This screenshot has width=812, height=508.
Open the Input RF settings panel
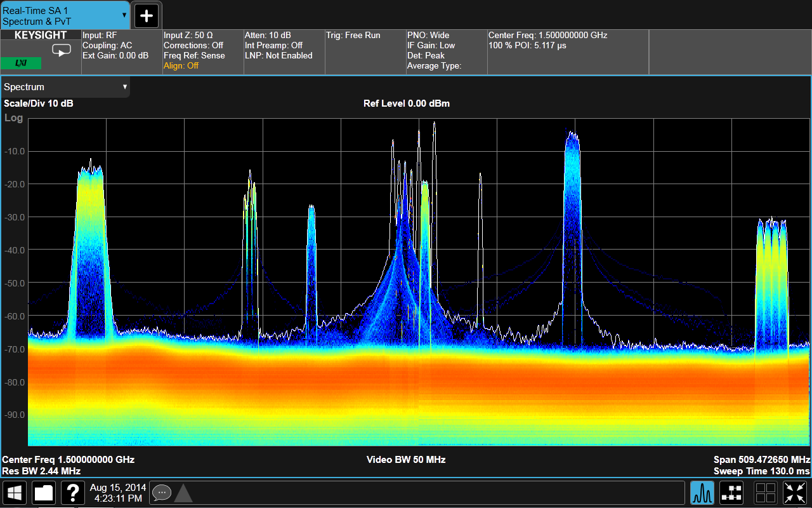pyautogui.click(x=121, y=51)
